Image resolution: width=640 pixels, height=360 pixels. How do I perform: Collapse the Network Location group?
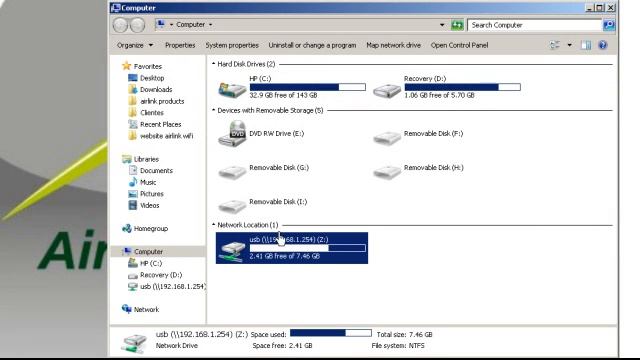(213, 224)
